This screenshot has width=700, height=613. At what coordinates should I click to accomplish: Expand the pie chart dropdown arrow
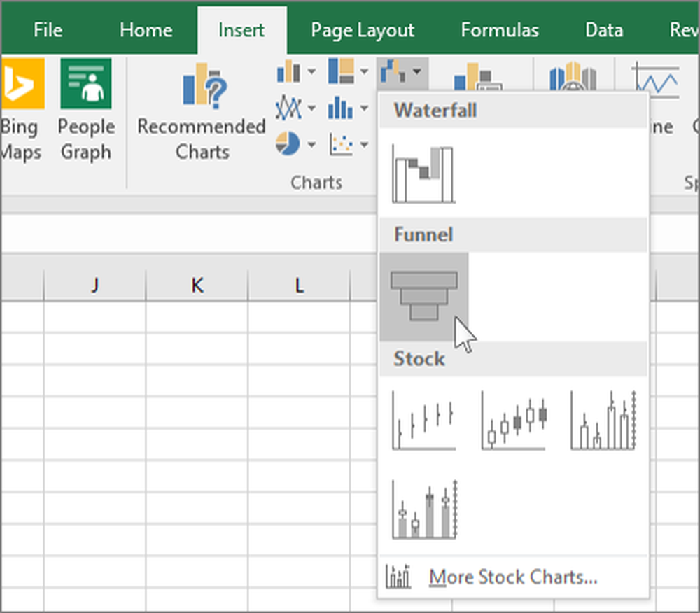pos(311,145)
